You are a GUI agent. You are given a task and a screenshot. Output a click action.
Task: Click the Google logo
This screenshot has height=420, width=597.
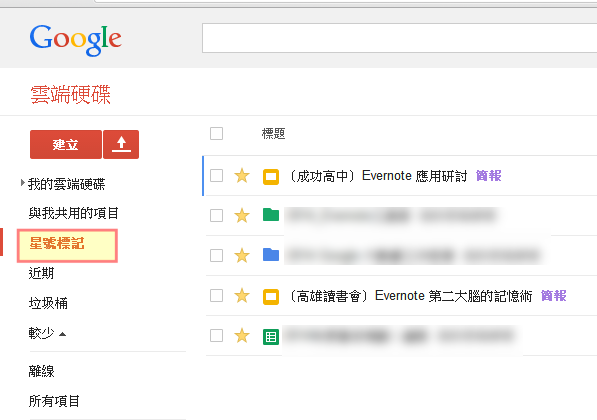pos(75,40)
